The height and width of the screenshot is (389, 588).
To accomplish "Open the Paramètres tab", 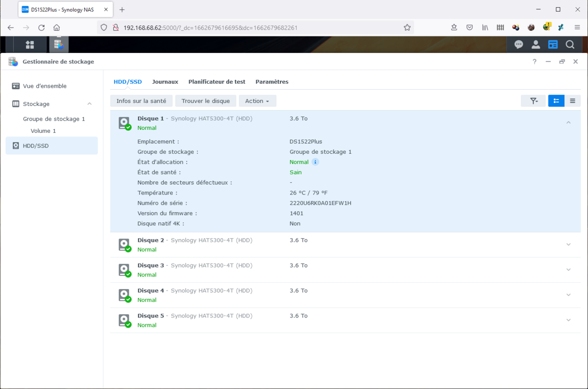I will click(x=272, y=82).
